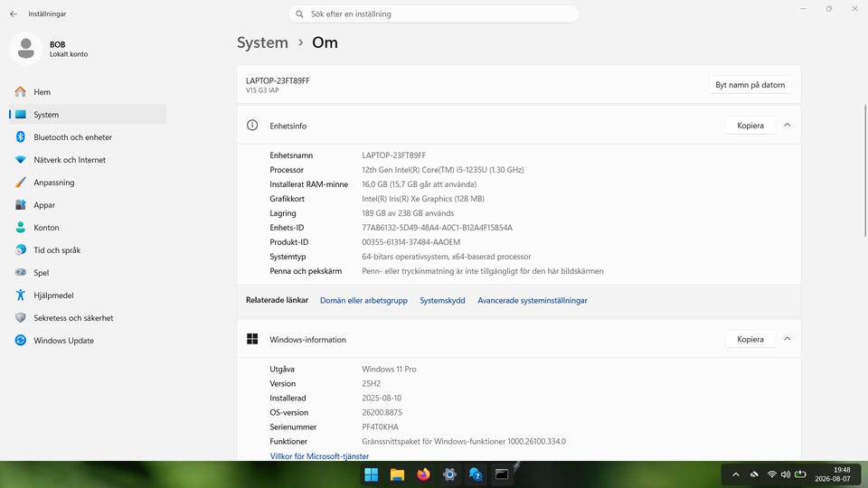This screenshot has height=488, width=868.
Task: Click the vertical scrollbar of settings page
Action: [x=865, y=171]
